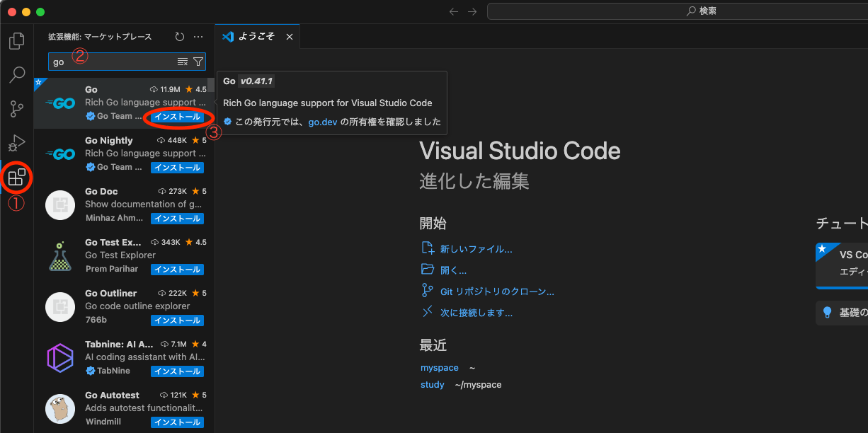Click the 766b publisher name
The height and width of the screenshot is (433, 868).
click(x=96, y=320)
